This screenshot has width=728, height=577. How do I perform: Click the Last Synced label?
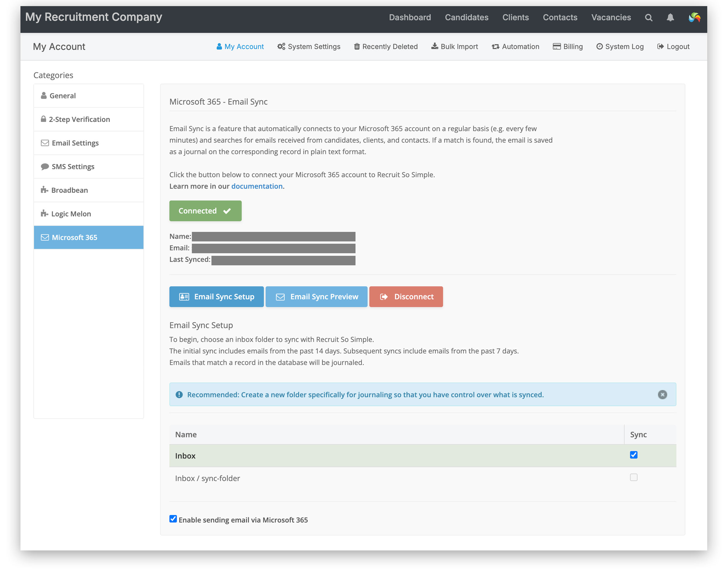(190, 259)
